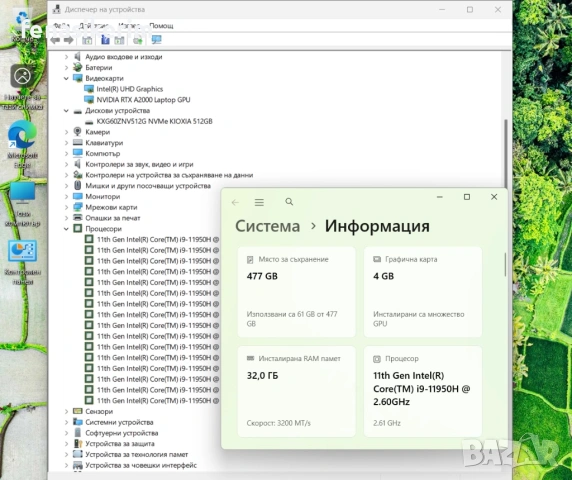Select Устройства за човешки интерфейс
This screenshot has width=572, height=480.
tap(141, 465)
